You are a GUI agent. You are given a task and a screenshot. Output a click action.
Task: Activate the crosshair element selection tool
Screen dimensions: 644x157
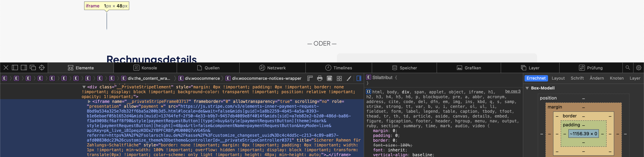[x=42, y=68]
